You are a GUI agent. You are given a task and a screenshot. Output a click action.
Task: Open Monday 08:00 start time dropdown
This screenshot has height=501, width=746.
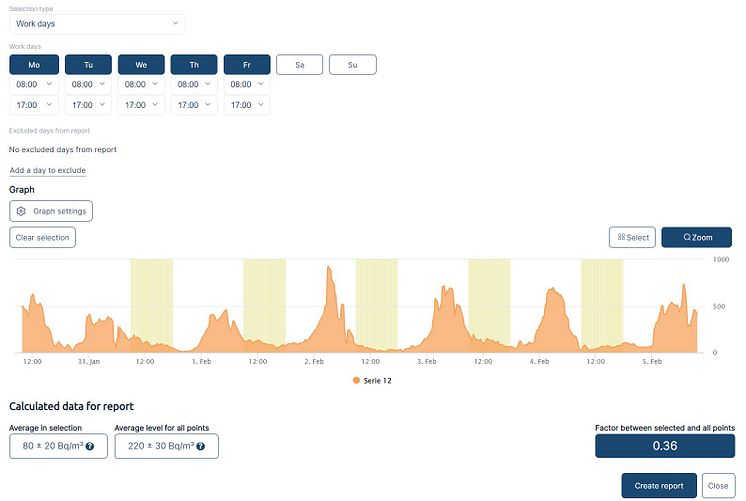[33, 85]
